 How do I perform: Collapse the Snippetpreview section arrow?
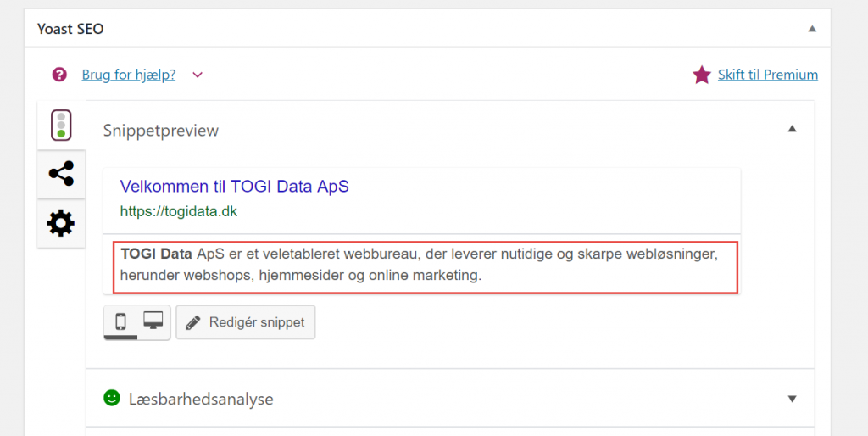(x=793, y=129)
